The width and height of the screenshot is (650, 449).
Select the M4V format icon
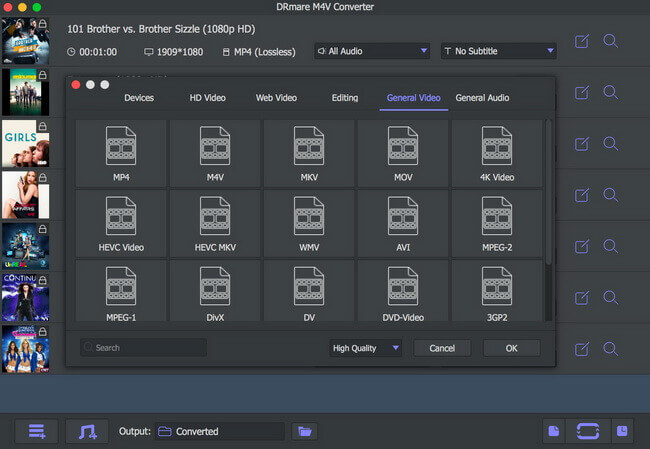tap(215, 146)
